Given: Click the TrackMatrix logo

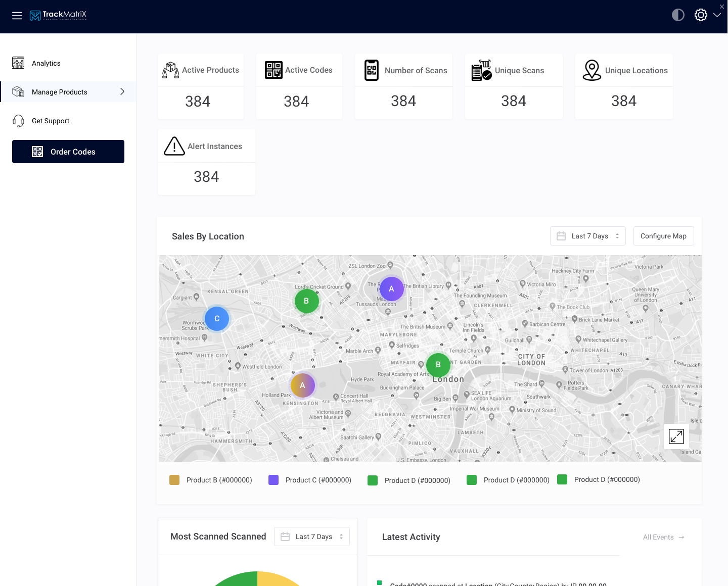Looking at the screenshot, I should [58, 15].
